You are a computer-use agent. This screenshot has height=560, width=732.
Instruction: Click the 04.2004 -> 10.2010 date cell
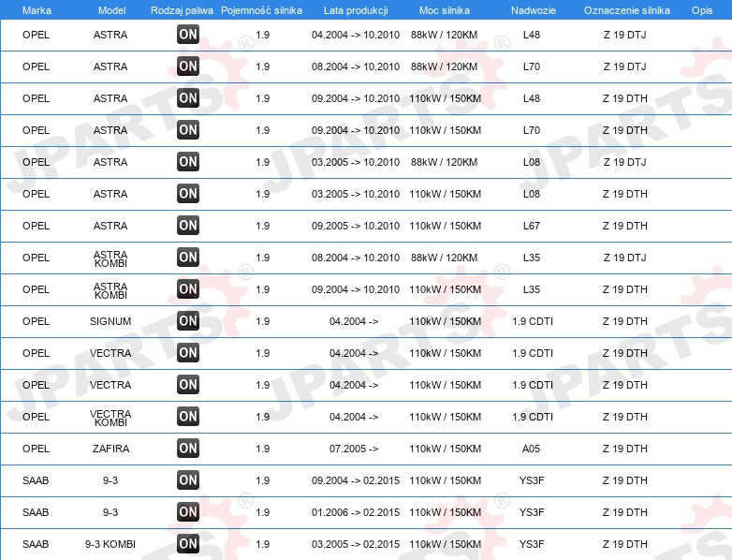tap(356, 35)
